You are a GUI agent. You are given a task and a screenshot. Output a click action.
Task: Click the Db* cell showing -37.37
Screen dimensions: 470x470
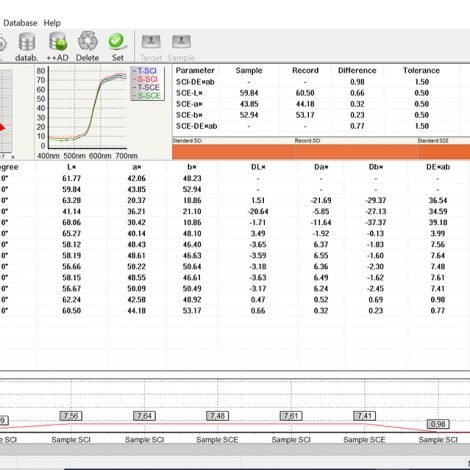point(376,222)
